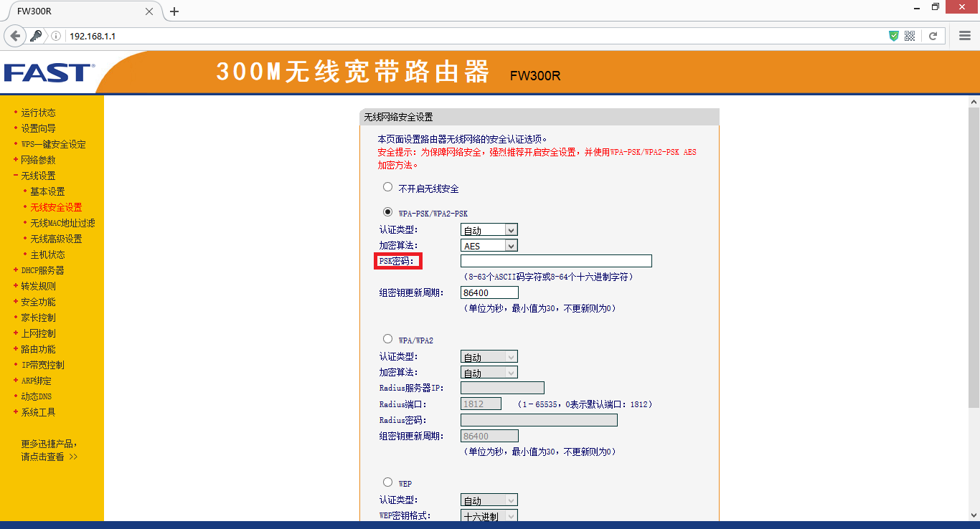This screenshot has width=980, height=529.
Task: Click WPA/WPA2 组密钥更新周期 field
Action: click(x=489, y=436)
